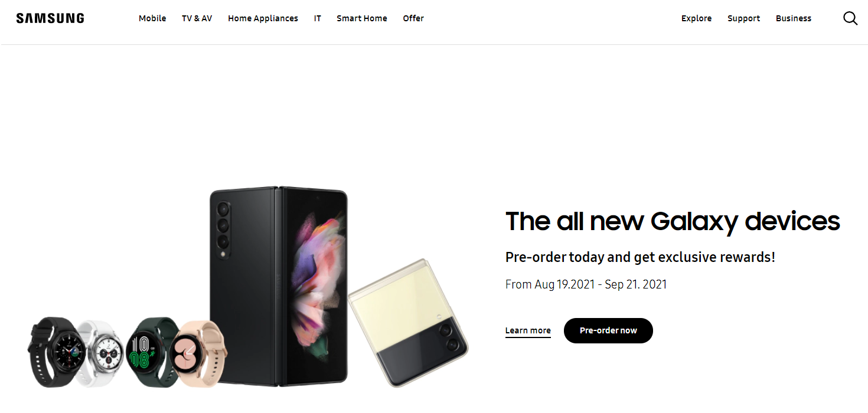This screenshot has height=413, width=868.
Task: Open the Smart Home menu
Action: [x=362, y=18]
